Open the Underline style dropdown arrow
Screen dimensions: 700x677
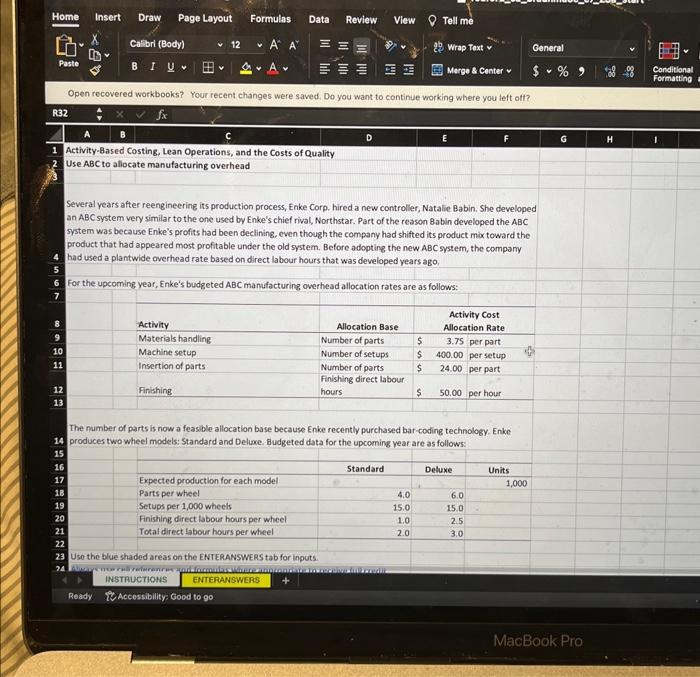pos(184,68)
